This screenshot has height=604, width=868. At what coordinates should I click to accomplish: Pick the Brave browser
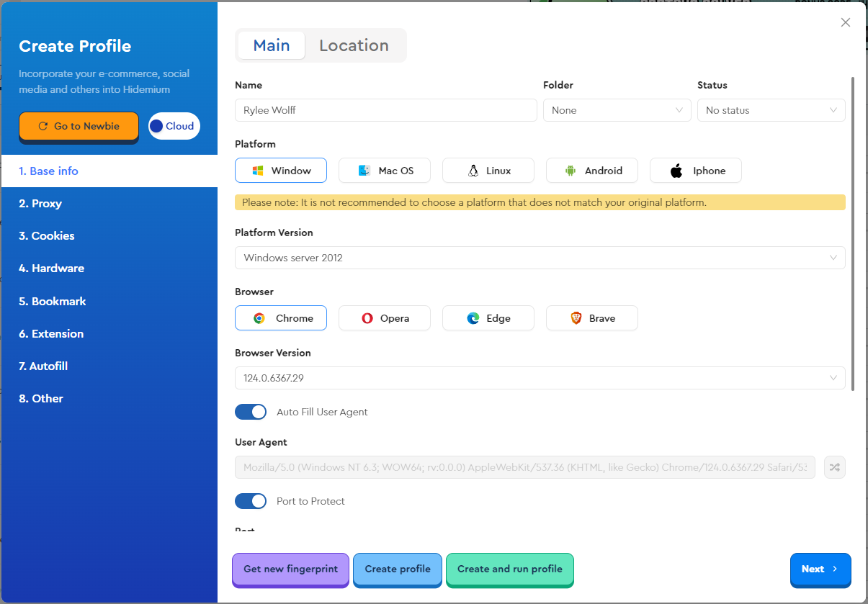(x=592, y=318)
